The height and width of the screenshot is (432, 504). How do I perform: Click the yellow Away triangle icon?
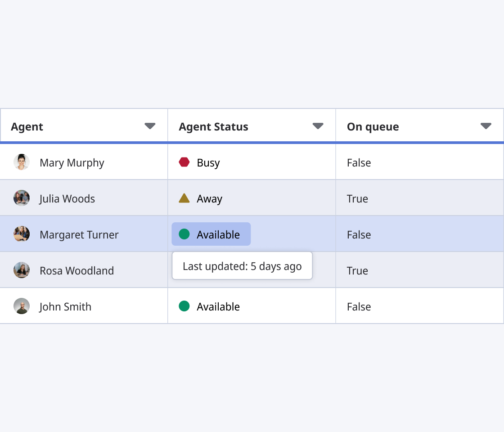184,198
